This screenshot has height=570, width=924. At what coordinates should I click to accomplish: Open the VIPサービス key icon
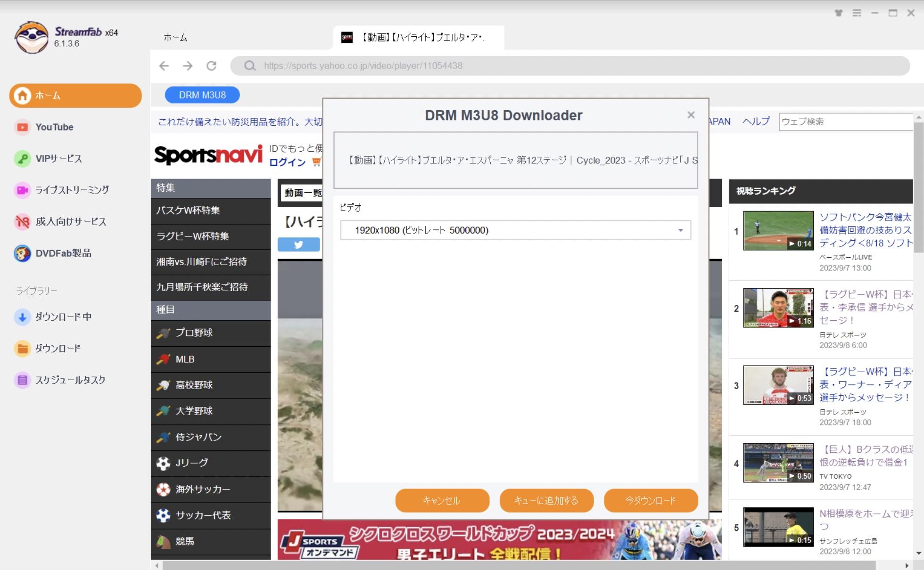click(22, 159)
